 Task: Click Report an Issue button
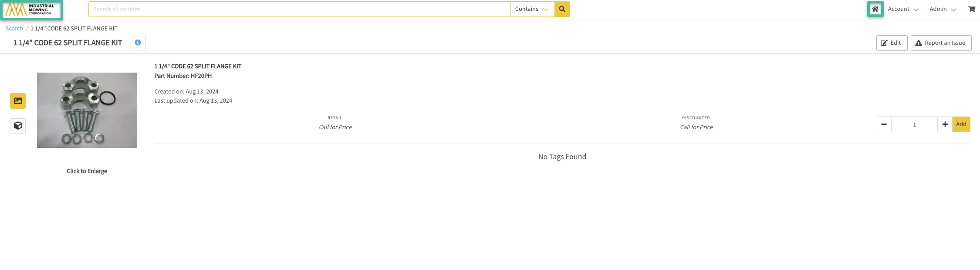[x=941, y=43]
